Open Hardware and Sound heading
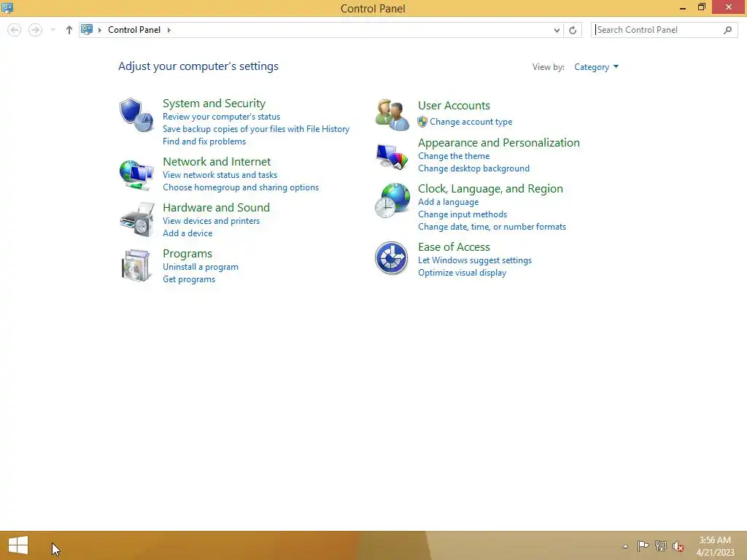This screenshot has height=560, width=747. (x=216, y=208)
